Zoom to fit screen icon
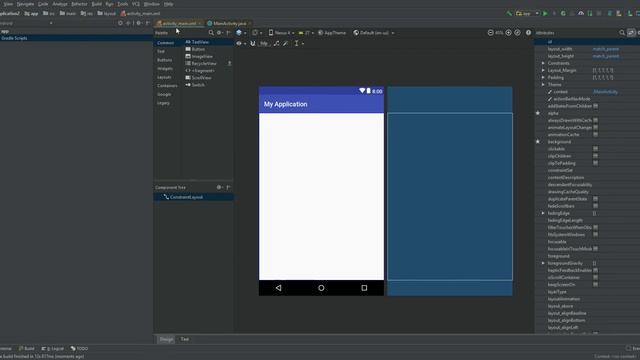The height and width of the screenshot is (360, 640). click(x=518, y=33)
